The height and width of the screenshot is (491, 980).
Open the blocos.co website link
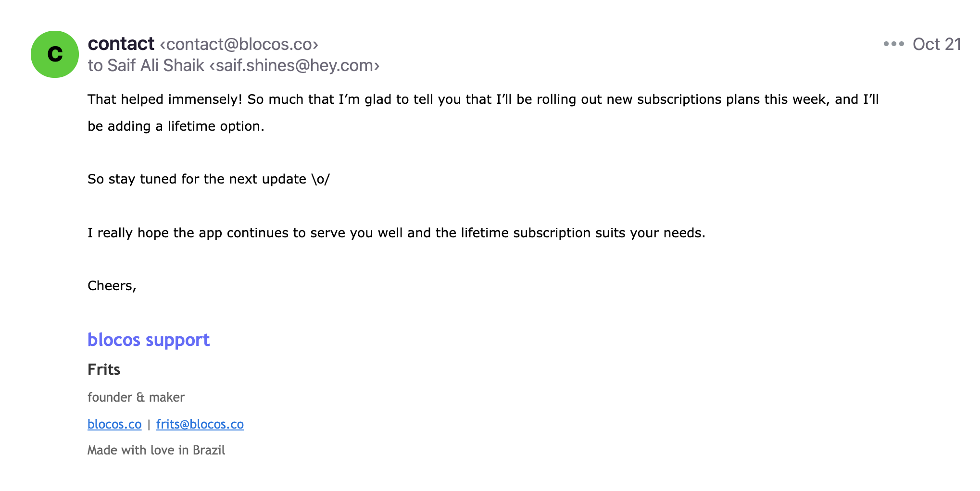click(x=114, y=424)
